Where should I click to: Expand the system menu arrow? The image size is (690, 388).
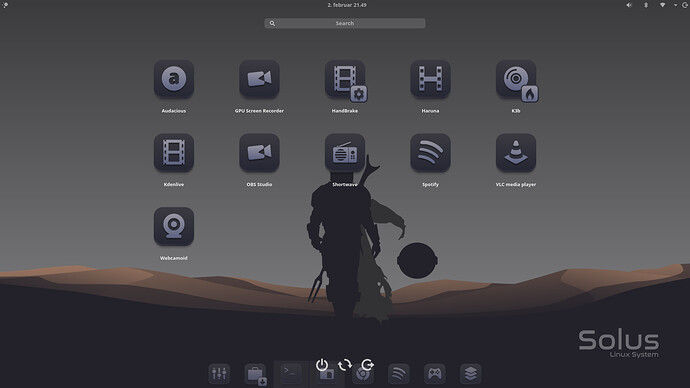(675, 5)
